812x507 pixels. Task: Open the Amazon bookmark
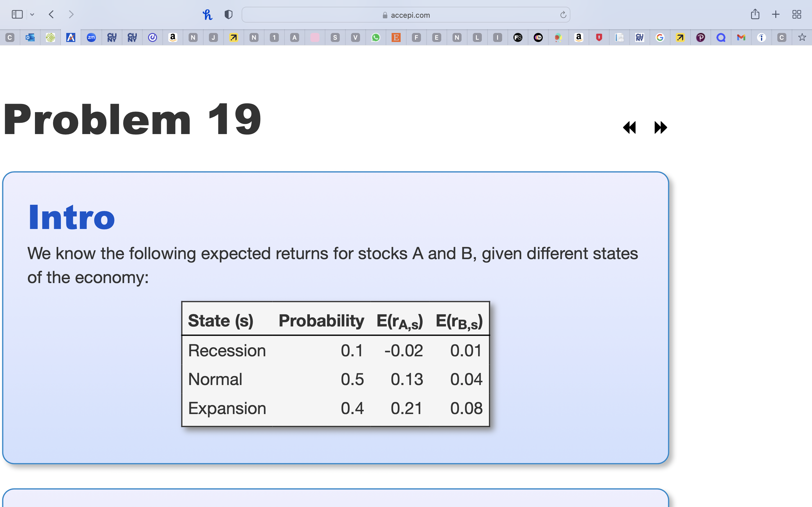click(173, 37)
